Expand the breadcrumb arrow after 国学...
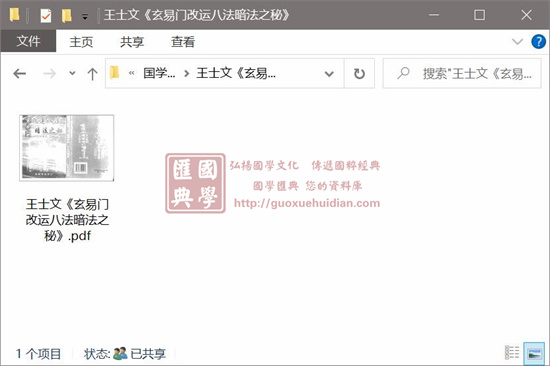The height and width of the screenshot is (366, 550). (187, 74)
